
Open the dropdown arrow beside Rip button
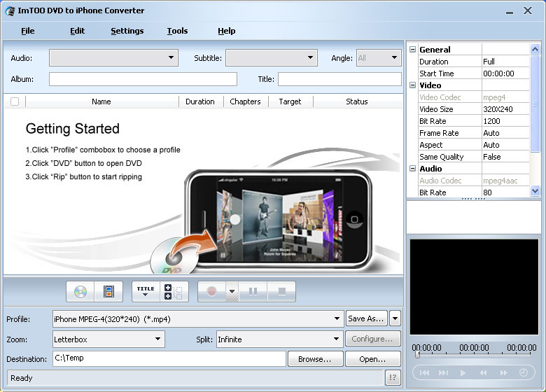coord(232,292)
